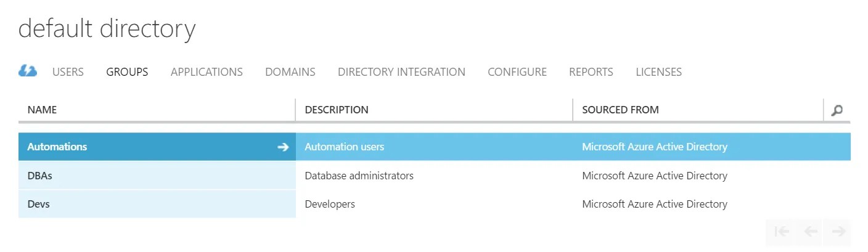868x252 pixels.
Task: Select the GROUPS tab
Action: (x=127, y=71)
